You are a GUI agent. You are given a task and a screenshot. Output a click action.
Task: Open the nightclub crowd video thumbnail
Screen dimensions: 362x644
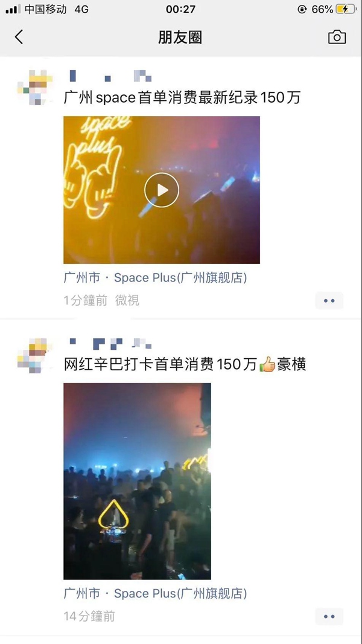(x=137, y=481)
